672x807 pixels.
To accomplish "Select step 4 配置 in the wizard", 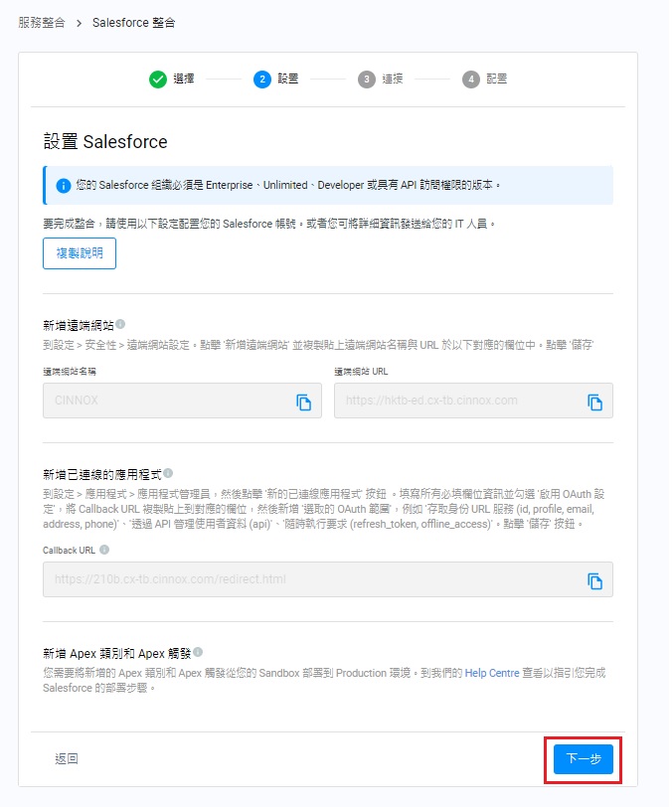I will point(484,80).
